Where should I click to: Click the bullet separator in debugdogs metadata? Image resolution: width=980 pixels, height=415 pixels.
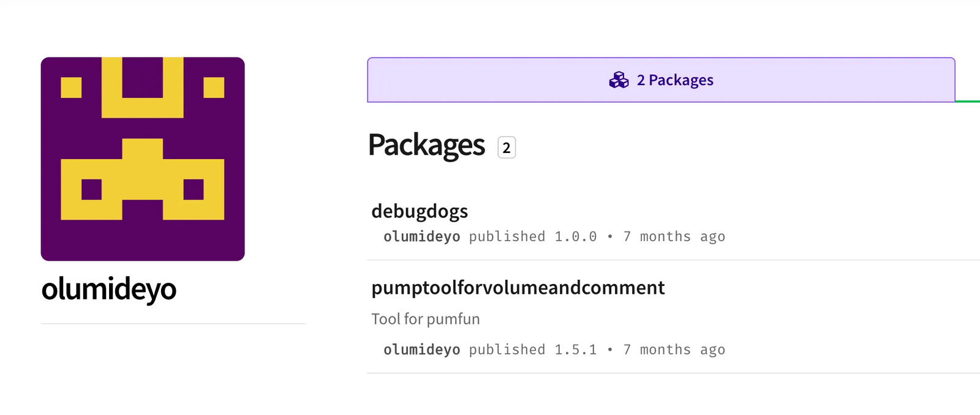tap(610, 237)
